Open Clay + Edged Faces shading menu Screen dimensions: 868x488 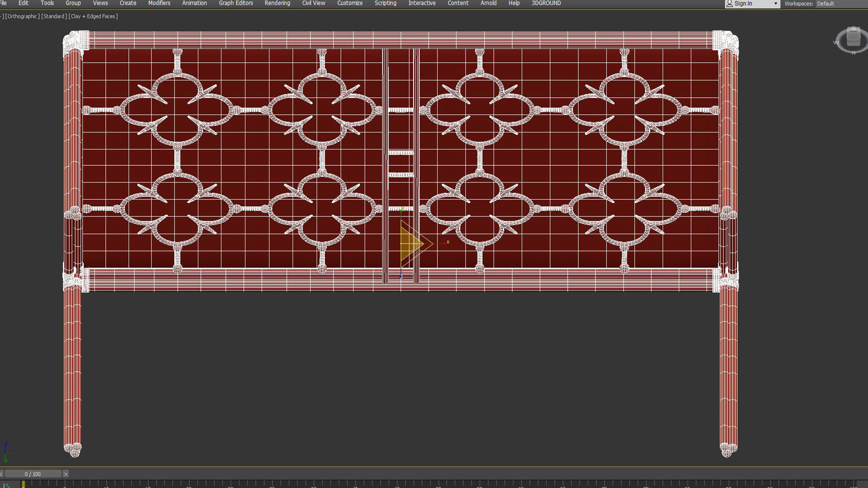point(93,16)
